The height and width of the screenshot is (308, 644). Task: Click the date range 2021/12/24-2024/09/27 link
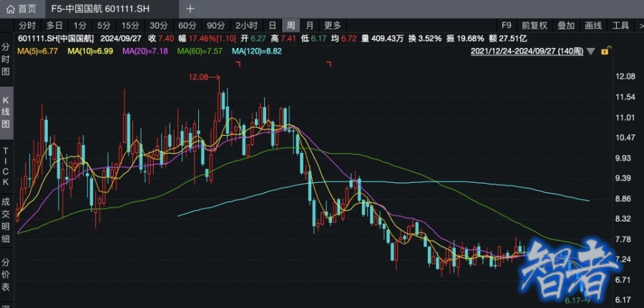pos(527,51)
